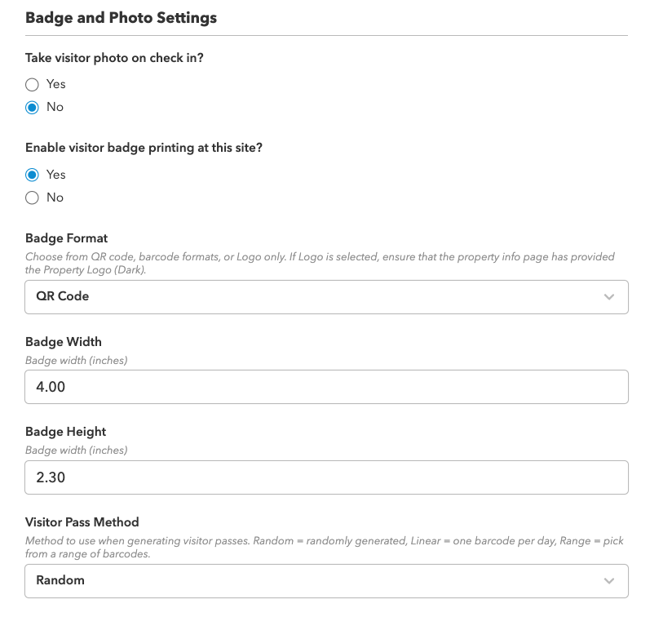Click the inches hint under Badge Width label

point(77,360)
